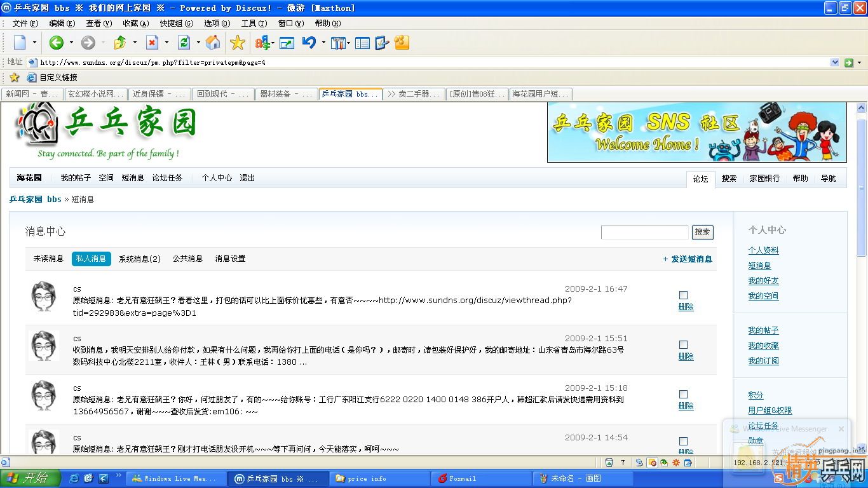Click the form fill pen toolbar icon
This screenshot has height=488, width=868.
coord(382,43)
